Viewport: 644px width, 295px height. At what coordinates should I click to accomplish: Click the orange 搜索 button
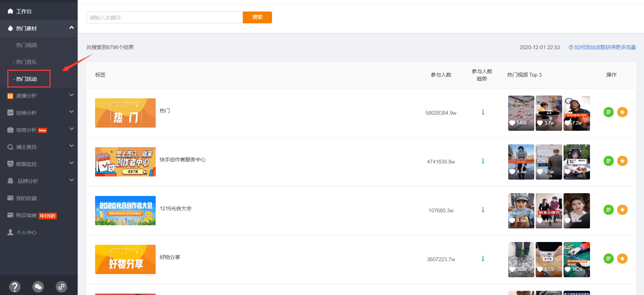[257, 17]
